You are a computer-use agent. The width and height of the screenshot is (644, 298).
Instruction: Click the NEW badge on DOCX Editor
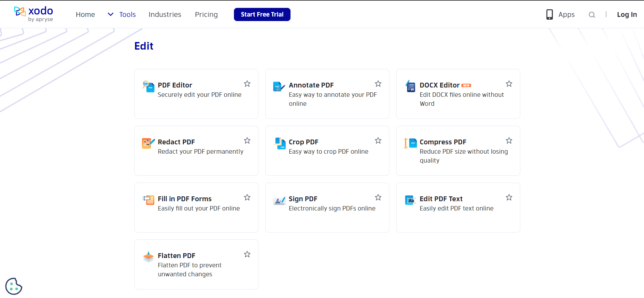[x=466, y=85]
